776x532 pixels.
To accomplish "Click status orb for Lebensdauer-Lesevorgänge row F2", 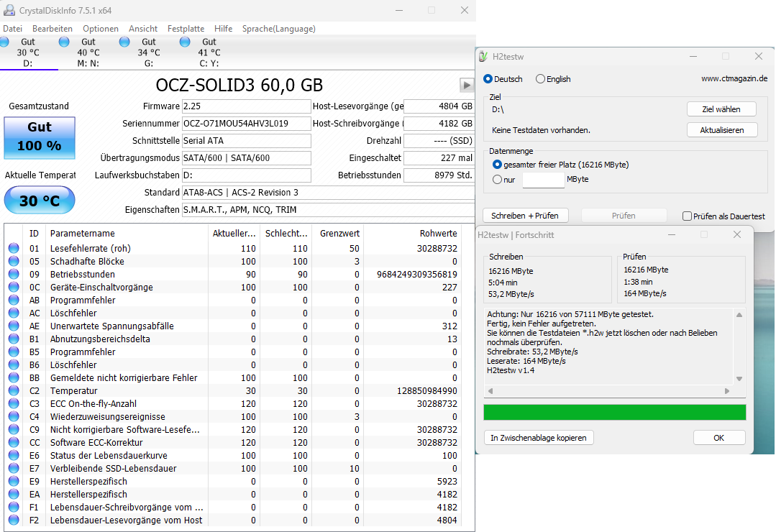I will click(14, 520).
